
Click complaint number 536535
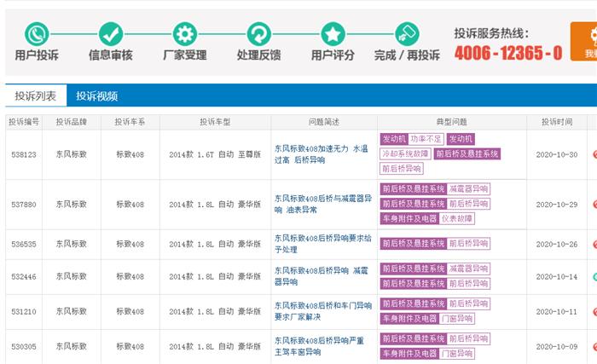[24, 244]
